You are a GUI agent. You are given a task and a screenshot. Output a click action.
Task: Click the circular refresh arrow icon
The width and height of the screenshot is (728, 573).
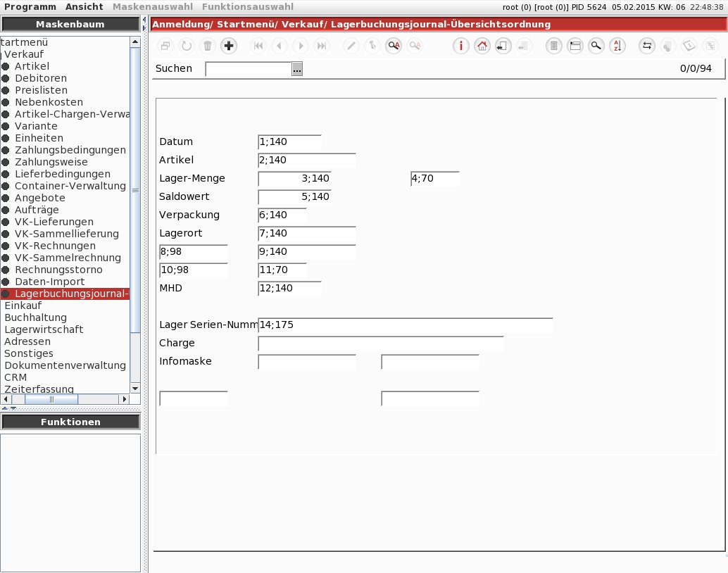click(186, 46)
